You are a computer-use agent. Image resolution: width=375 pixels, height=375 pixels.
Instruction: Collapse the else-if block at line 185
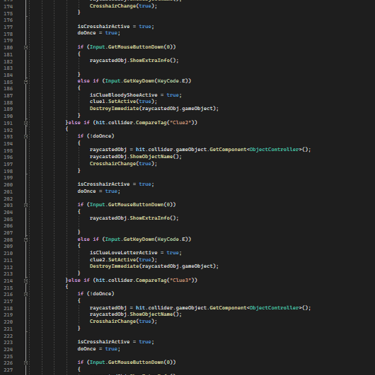tap(26, 81)
